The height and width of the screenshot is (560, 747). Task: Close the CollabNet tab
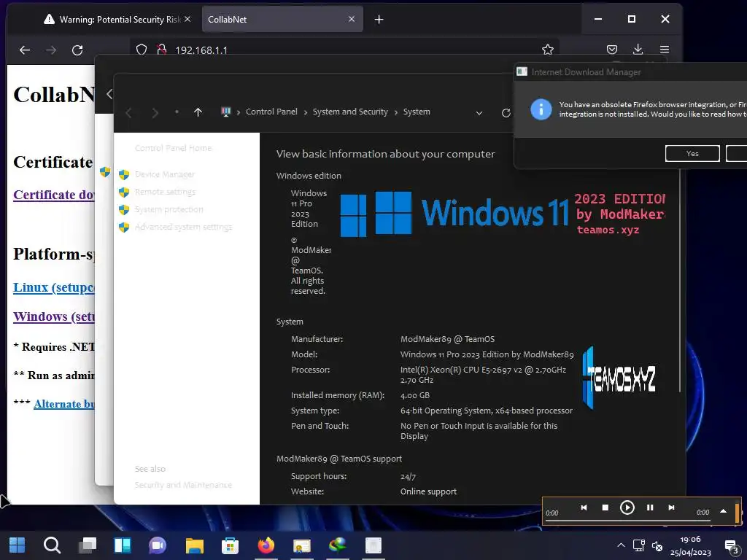coord(352,19)
